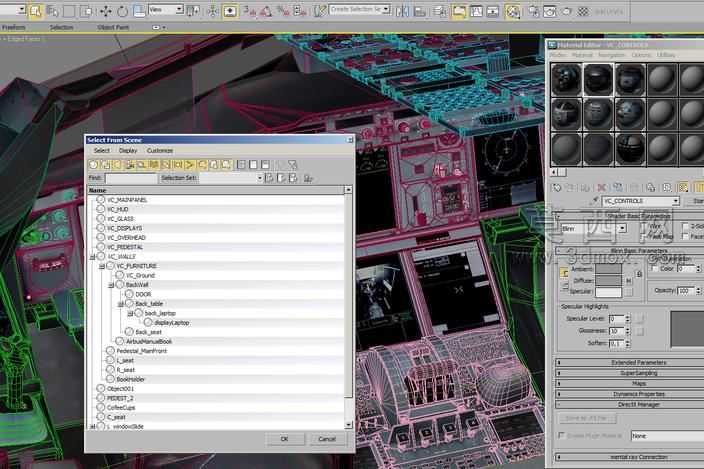Click OK in Select From Scene dialog
The image size is (704, 469).
pyautogui.click(x=284, y=439)
